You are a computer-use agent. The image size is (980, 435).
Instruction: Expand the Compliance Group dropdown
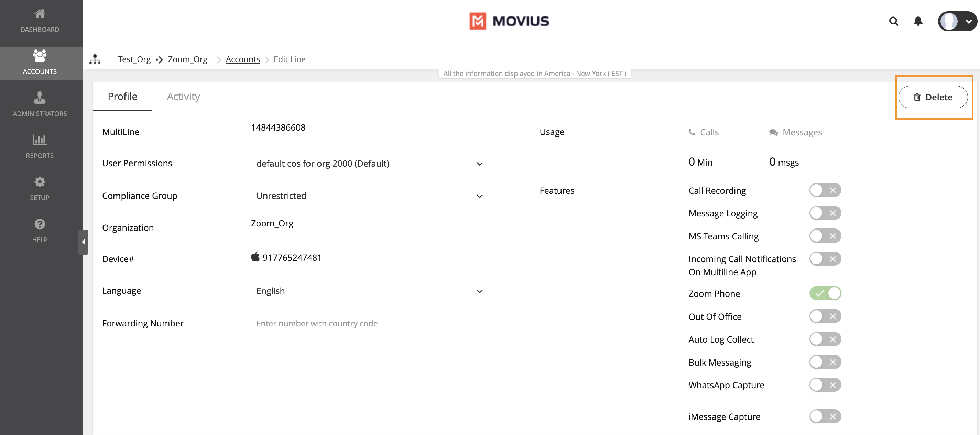[371, 196]
